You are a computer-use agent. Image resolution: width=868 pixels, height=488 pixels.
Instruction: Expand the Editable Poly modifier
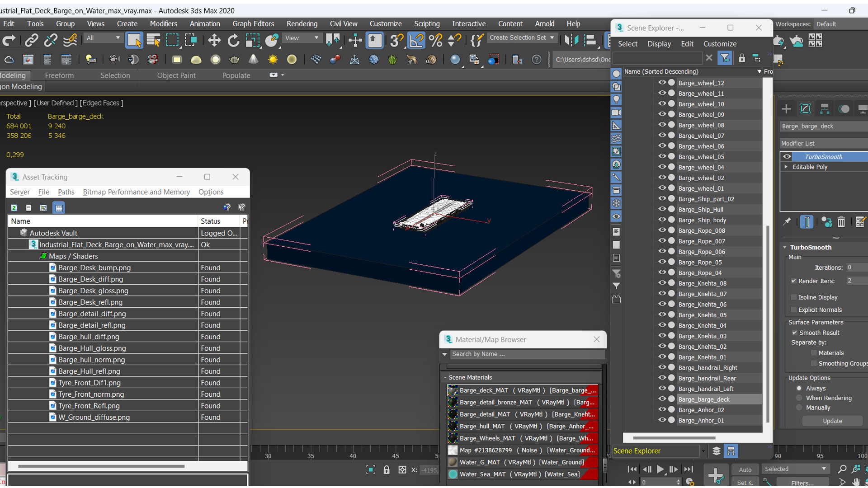(x=786, y=167)
